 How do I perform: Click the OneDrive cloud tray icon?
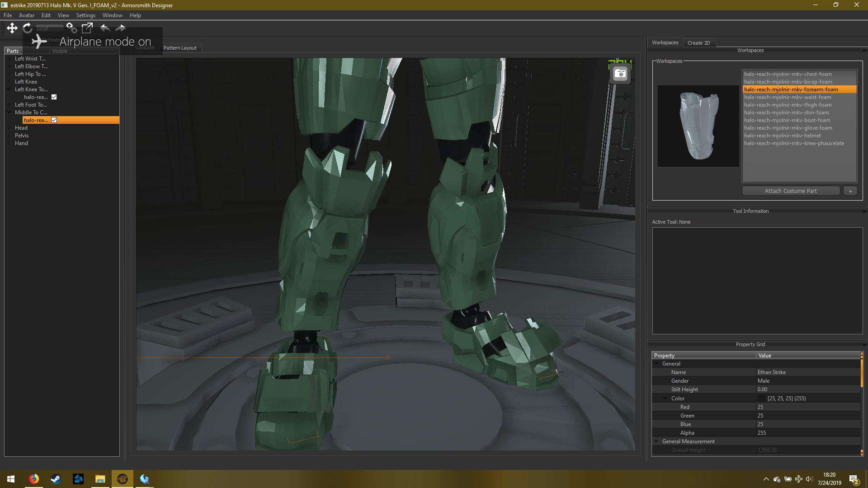pyautogui.click(x=777, y=479)
